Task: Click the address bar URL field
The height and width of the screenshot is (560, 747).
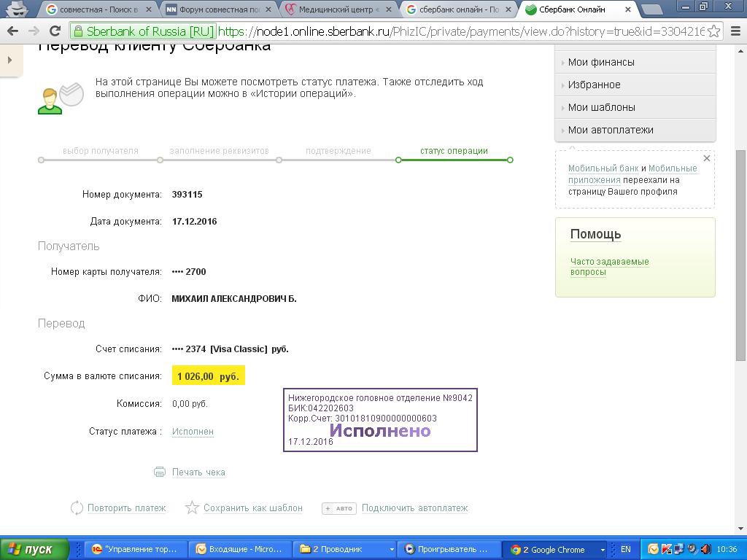Action: click(461, 31)
